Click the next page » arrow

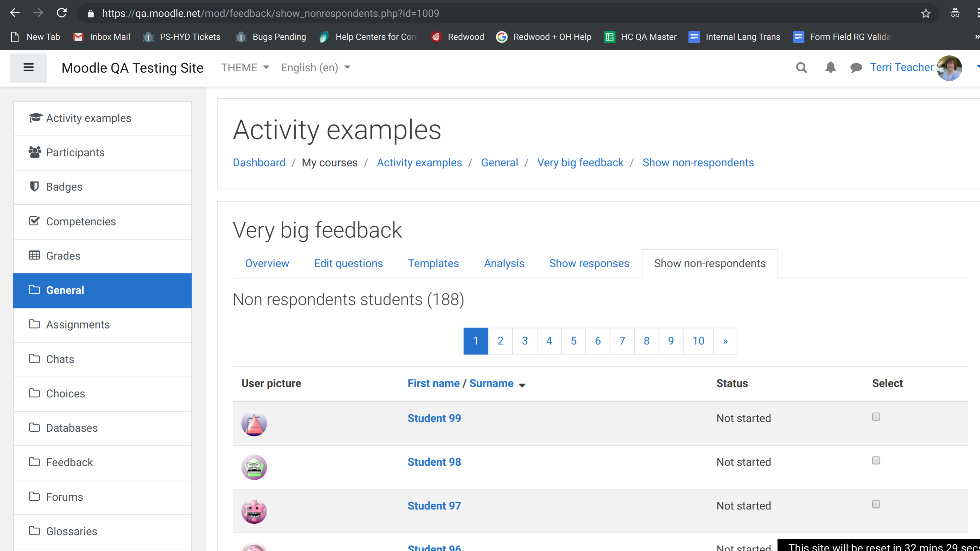click(x=726, y=341)
